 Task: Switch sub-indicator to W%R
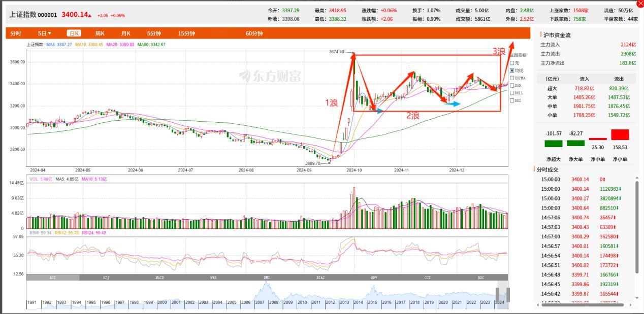tap(213, 277)
